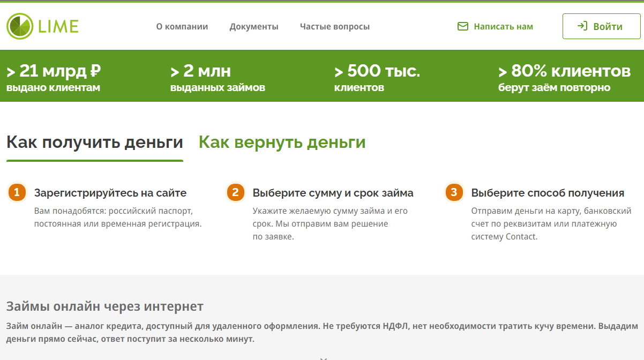Click the > 500 тыс. statistic
The height and width of the screenshot is (360, 644).
tap(377, 71)
